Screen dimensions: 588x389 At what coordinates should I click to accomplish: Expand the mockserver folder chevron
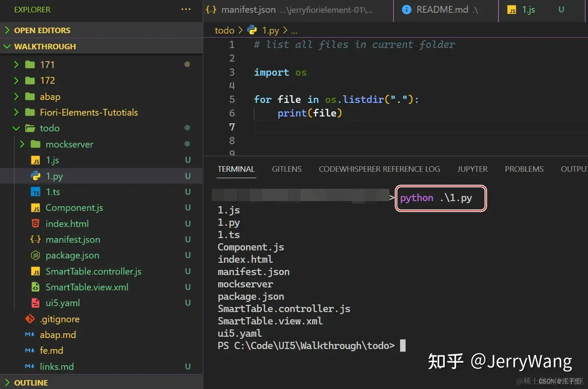pyautogui.click(x=22, y=144)
